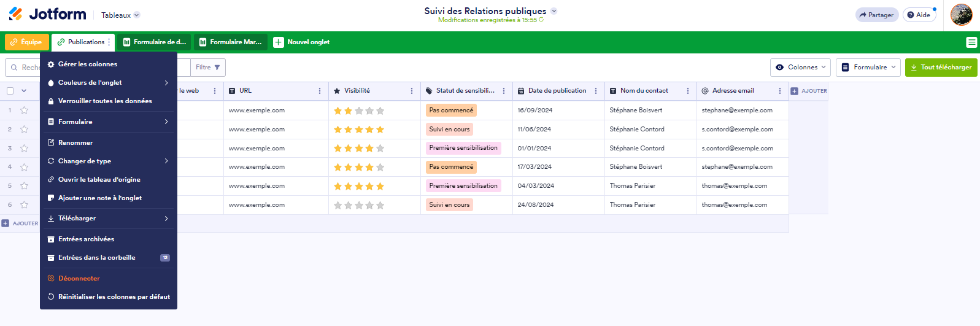This screenshot has height=326, width=980.
Task: Click the plus icon for Nouvel onglet
Action: point(279,42)
